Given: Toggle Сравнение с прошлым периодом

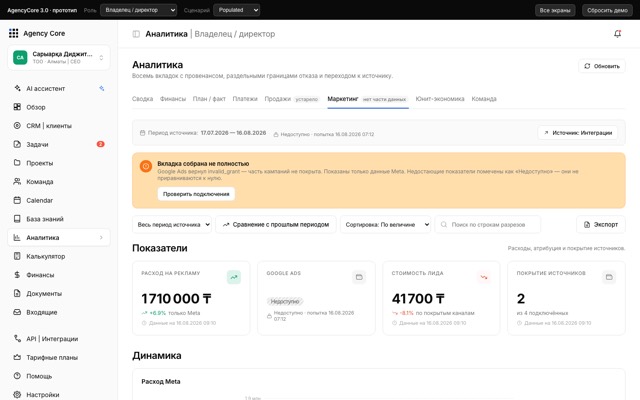Looking at the screenshot, I should tap(276, 224).
